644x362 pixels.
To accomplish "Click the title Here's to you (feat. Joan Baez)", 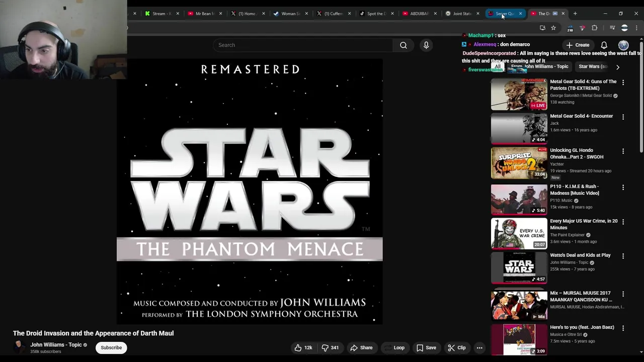I will tap(582, 327).
